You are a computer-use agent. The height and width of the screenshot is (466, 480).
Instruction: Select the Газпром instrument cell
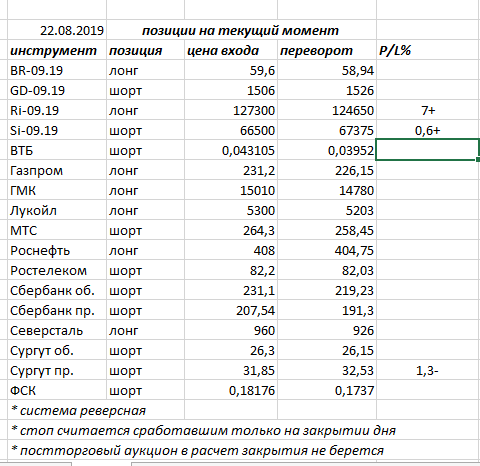tap(57, 170)
